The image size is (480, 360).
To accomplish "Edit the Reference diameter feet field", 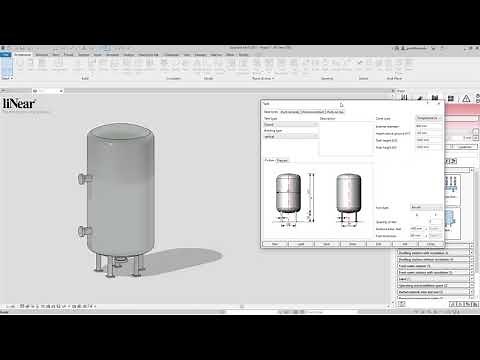I will 418,229.
